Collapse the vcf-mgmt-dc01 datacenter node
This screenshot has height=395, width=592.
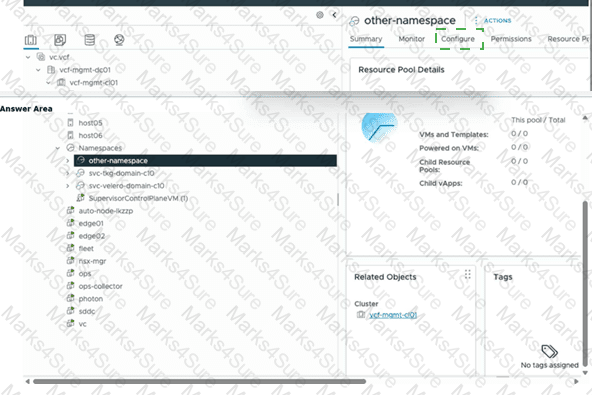coord(38,70)
